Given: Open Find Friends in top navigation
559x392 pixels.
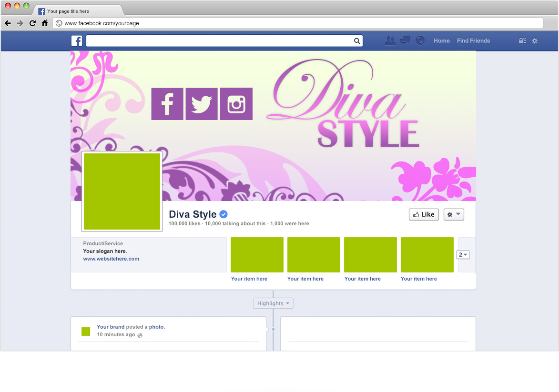Looking at the screenshot, I should (x=473, y=41).
